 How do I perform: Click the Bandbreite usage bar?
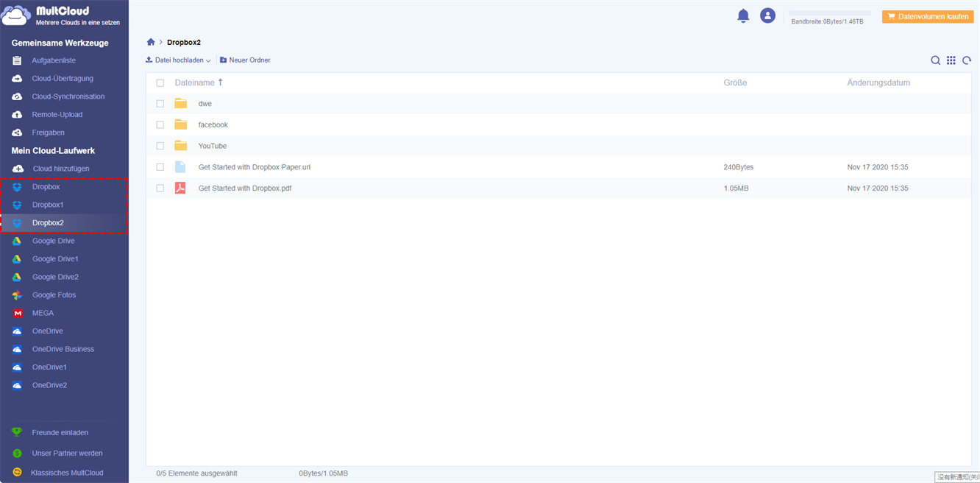pyautogui.click(x=830, y=13)
